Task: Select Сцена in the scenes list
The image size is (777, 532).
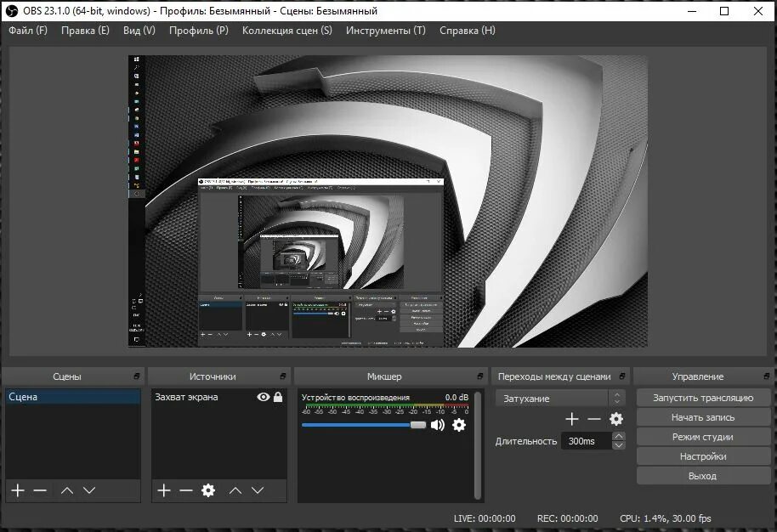Action: tap(73, 397)
